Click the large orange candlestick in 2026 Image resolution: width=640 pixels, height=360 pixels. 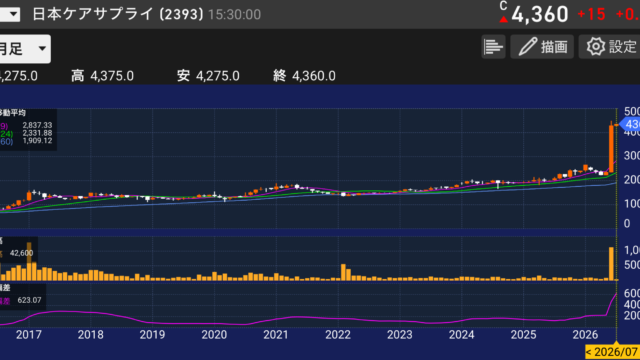pos(611,149)
